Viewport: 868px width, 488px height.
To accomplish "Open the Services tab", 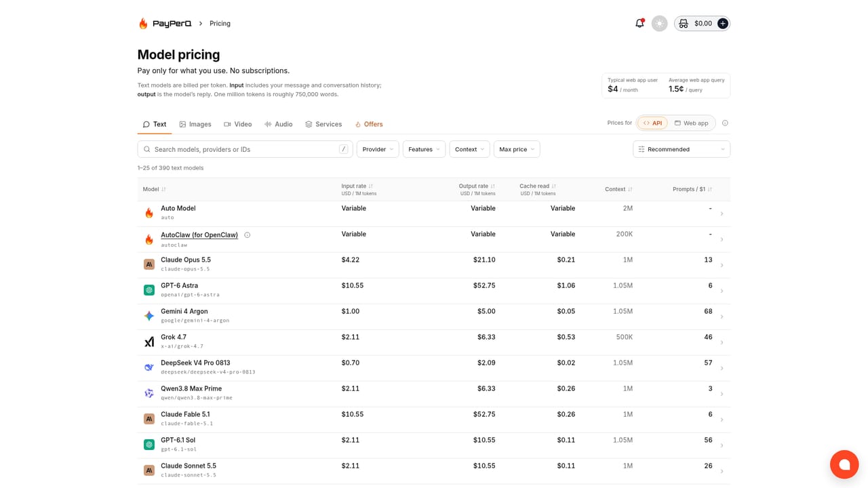I will tap(323, 124).
